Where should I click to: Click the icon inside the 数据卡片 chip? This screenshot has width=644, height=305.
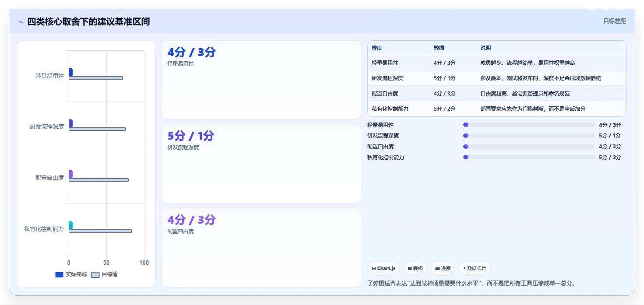pos(465,268)
